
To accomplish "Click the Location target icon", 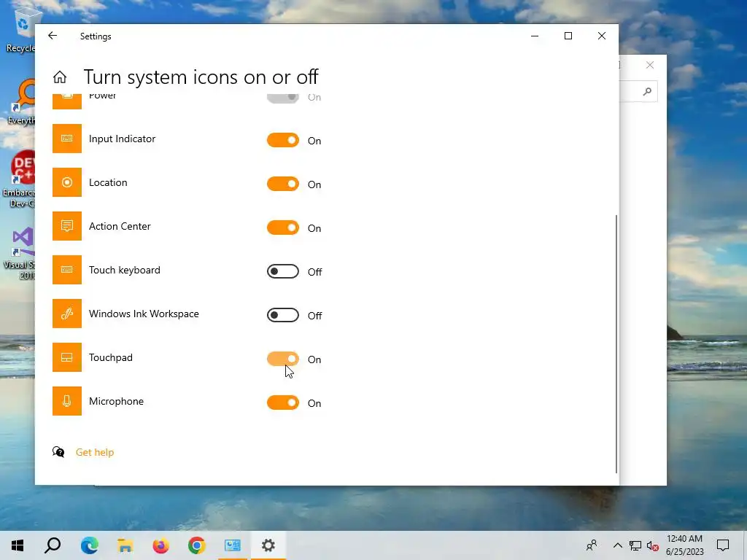I will [x=66, y=182].
